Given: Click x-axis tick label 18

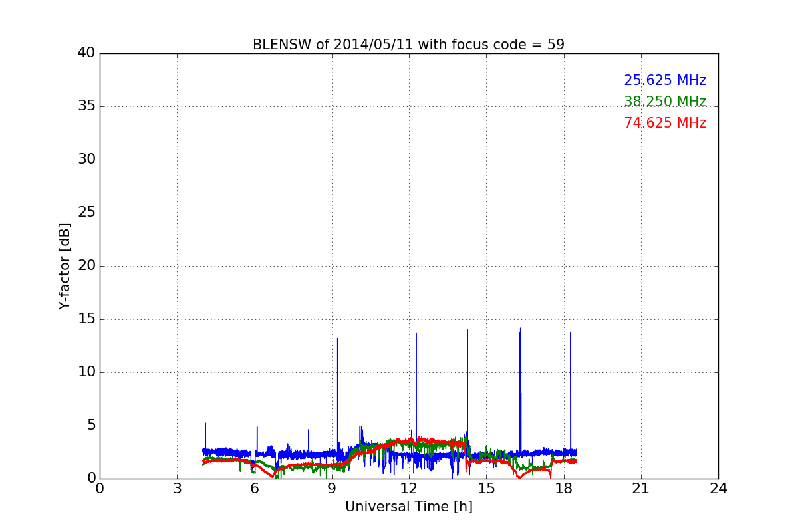Looking at the screenshot, I should [564, 488].
